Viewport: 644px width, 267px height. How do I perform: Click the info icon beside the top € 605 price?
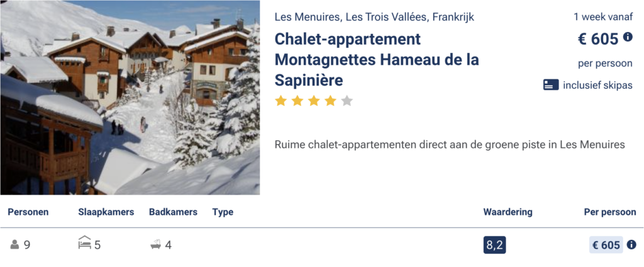pos(628,37)
